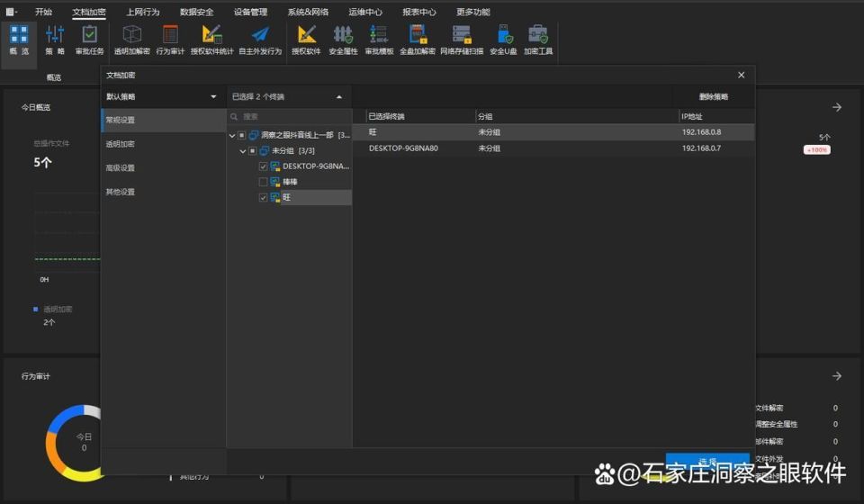Collapse the 未分组 tree node
Image resolution: width=864 pixels, height=504 pixels.
pyautogui.click(x=242, y=151)
